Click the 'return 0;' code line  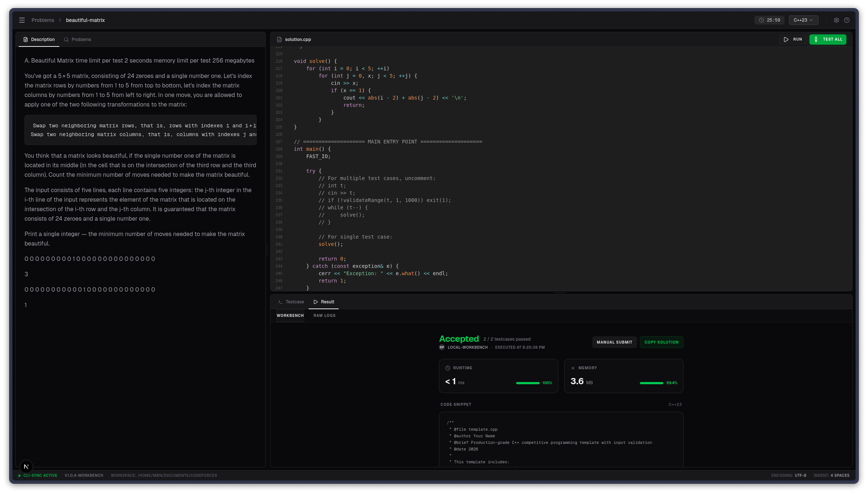[332, 259]
